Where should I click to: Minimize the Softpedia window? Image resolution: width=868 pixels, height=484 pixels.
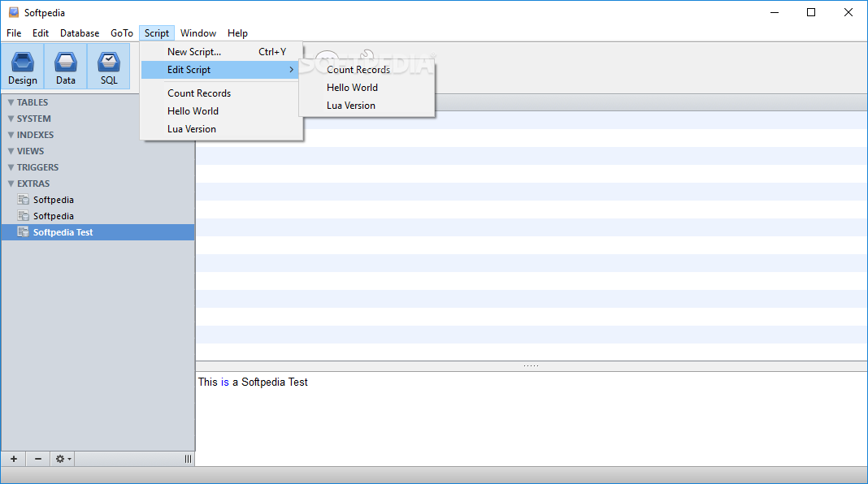775,12
